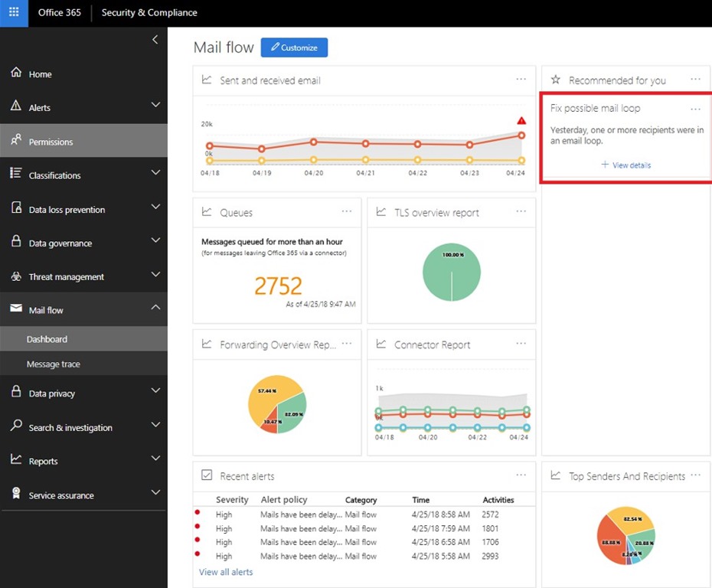Collapse the sidebar navigation with the chevron
712x588 pixels.
[x=155, y=40]
